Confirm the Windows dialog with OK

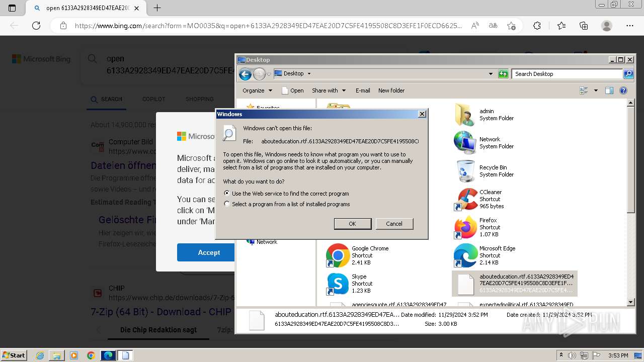click(353, 224)
